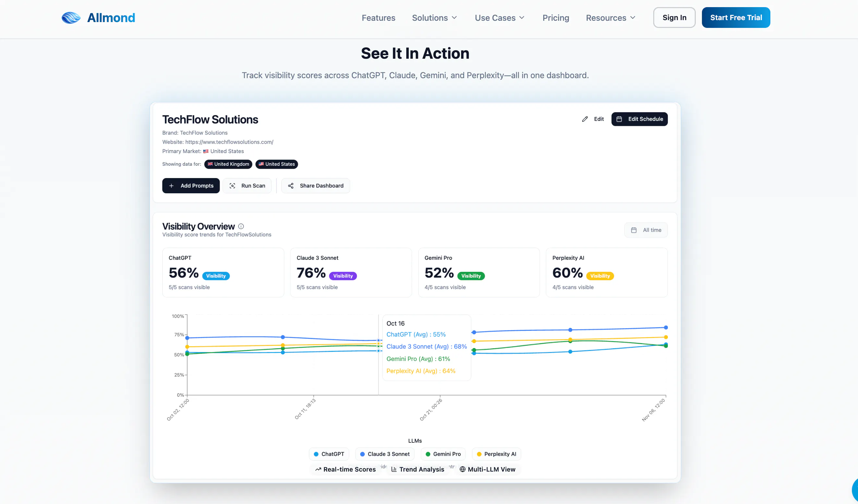Select the Real-time Scores tab
The height and width of the screenshot is (504, 858).
(346, 469)
